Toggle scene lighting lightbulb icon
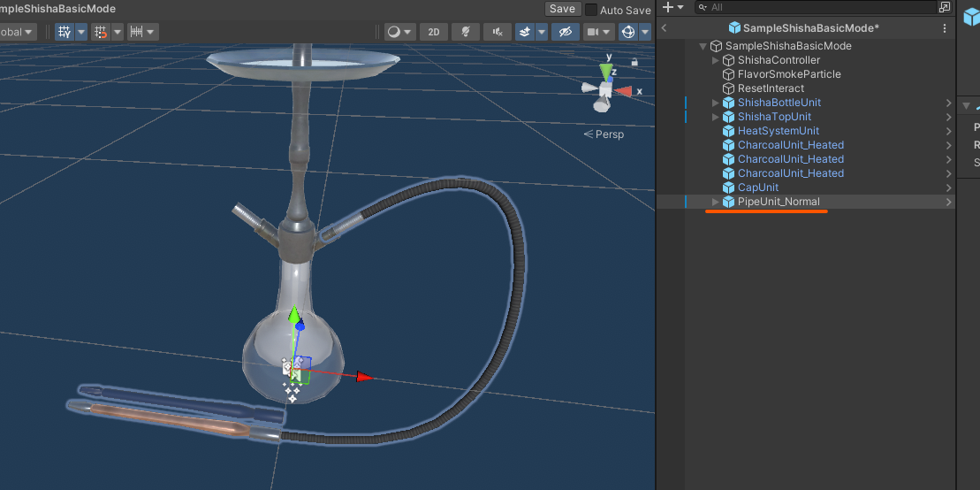This screenshot has width=980, height=490. pyautogui.click(x=465, y=32)
